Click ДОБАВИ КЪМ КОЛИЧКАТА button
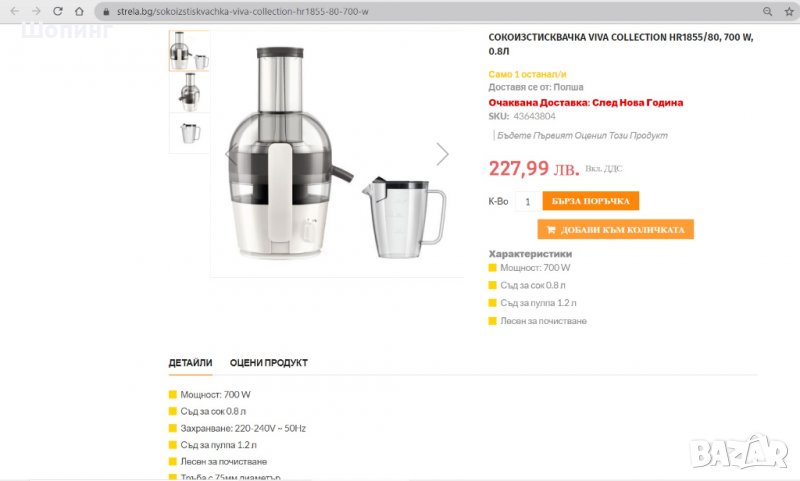 click(x=615, y=230)
